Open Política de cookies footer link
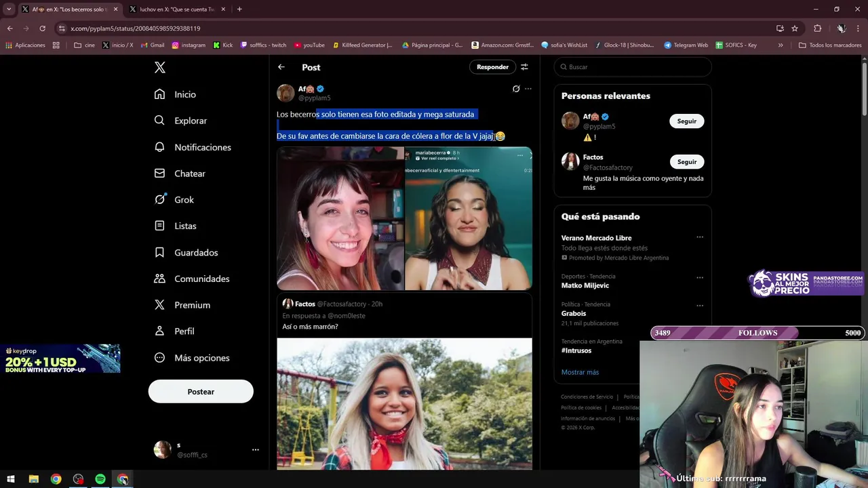The image size is (868, 488). pos(581,408)
